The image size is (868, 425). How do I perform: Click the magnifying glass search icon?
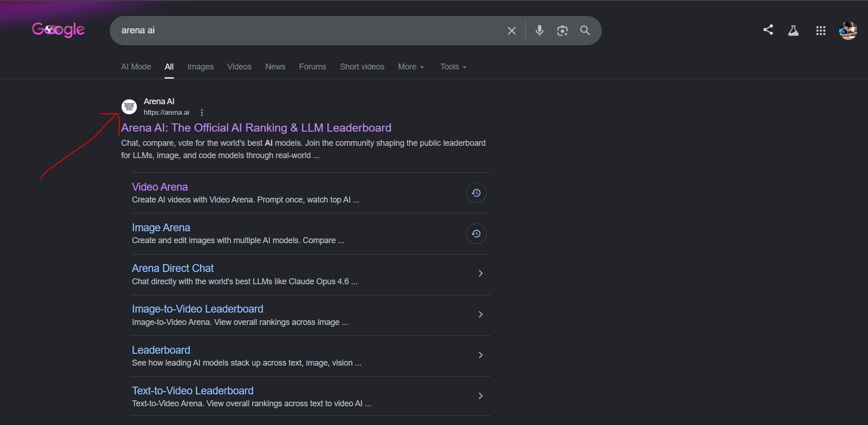tap(585, 31)
